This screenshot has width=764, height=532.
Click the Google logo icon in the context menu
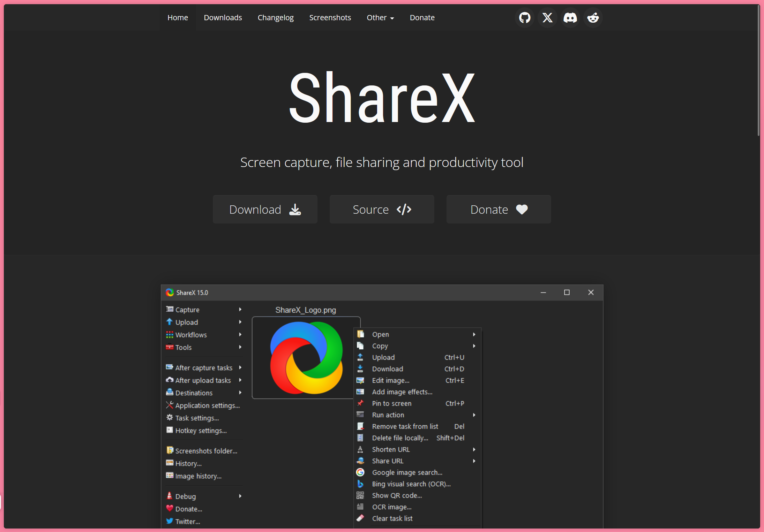[x=360, y=472]
